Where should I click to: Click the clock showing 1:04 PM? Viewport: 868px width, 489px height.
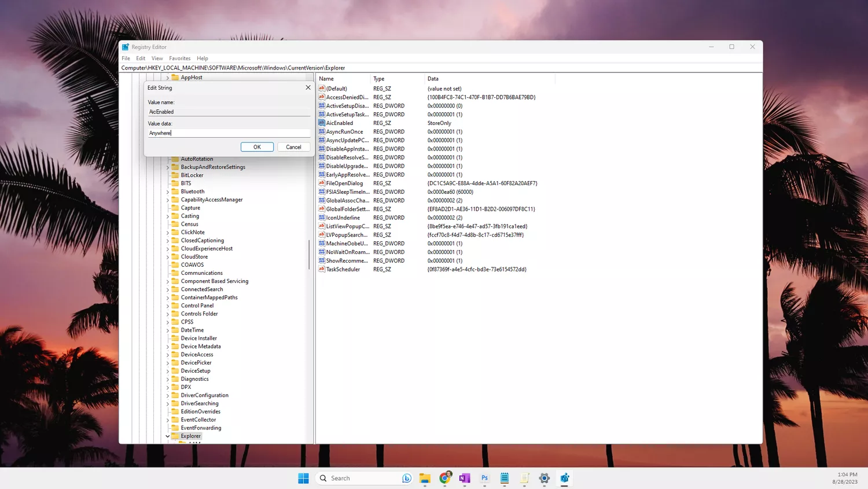(847, 475)
